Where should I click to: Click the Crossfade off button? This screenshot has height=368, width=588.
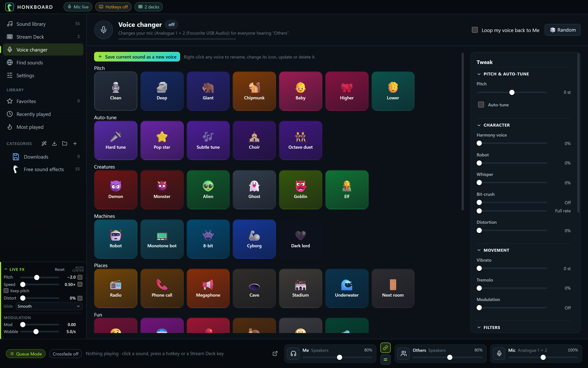[x=66, y=354]
